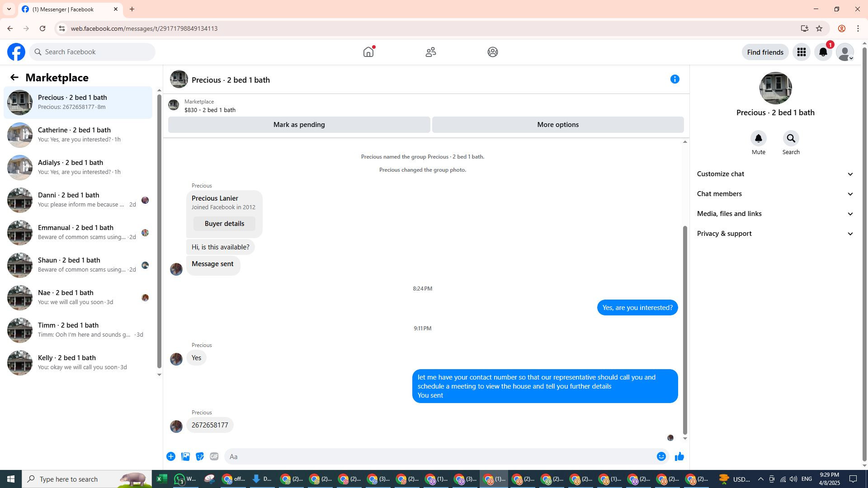The image size is (868, 488).
Task: Open more actions plus icon in composer
Action: coord(171,457)
